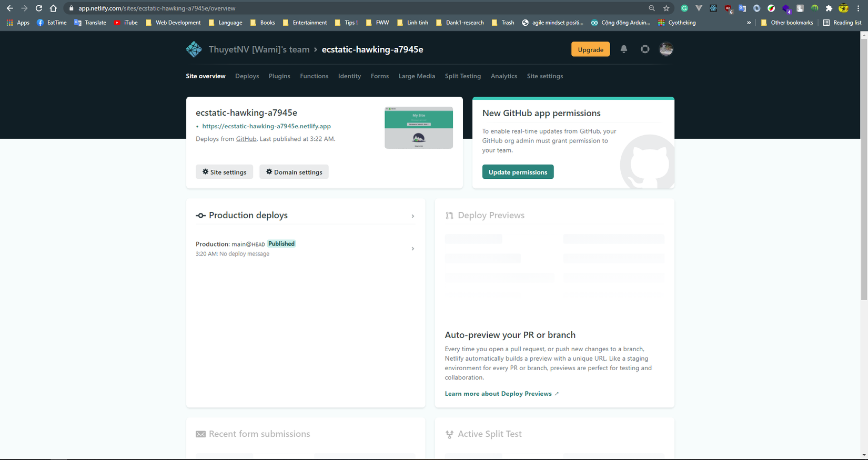Screen dimensions: 868x460
Task: Click the Site settings gear button
Action: (225, 172)
